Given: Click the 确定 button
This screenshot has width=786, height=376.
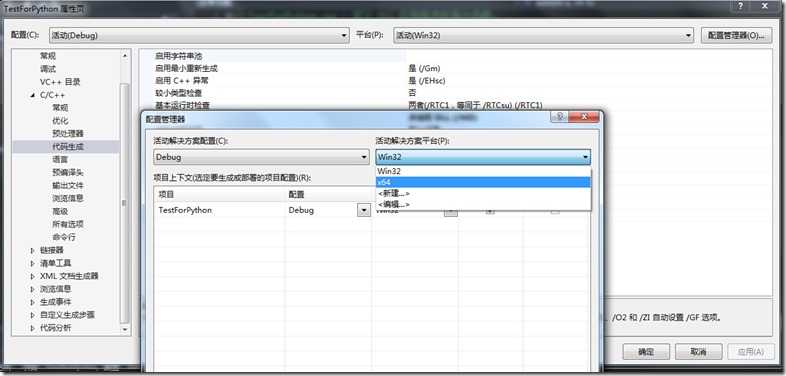Looking at the screenshot, I should (646, 352).
